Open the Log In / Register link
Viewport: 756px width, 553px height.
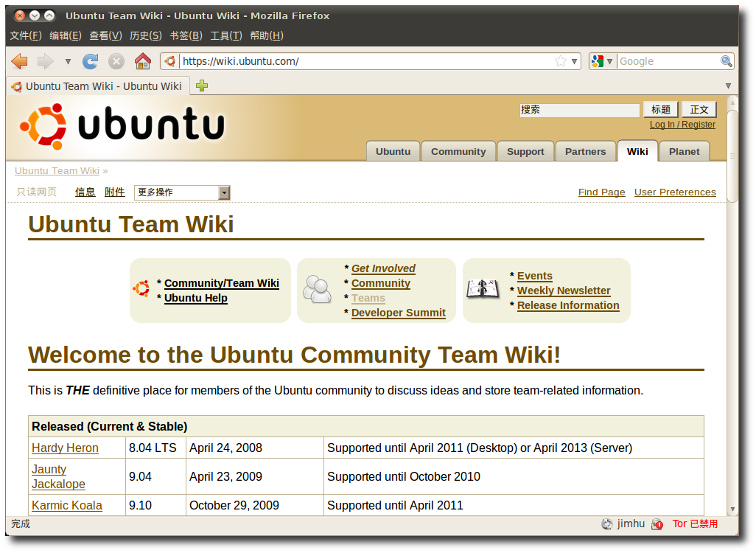tap(682, 125)
